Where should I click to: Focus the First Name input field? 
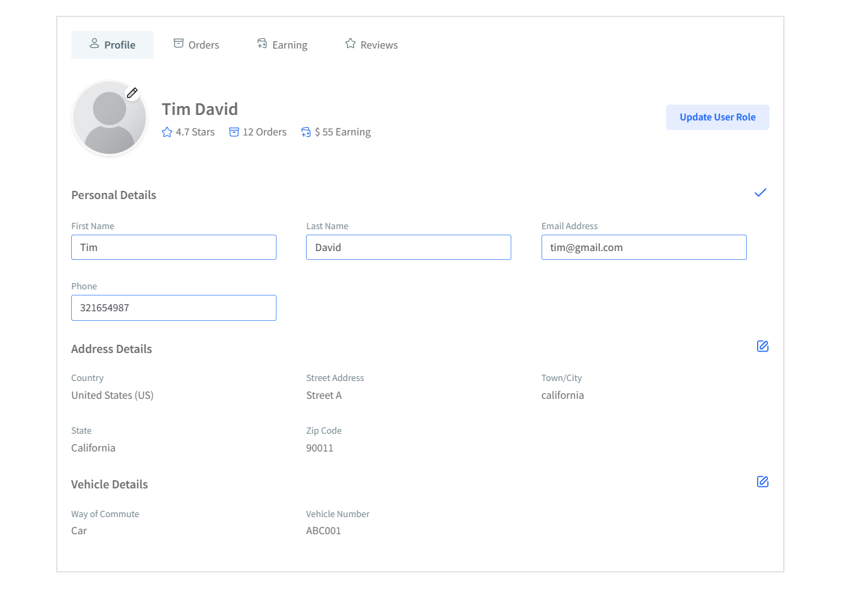point(174,248)
